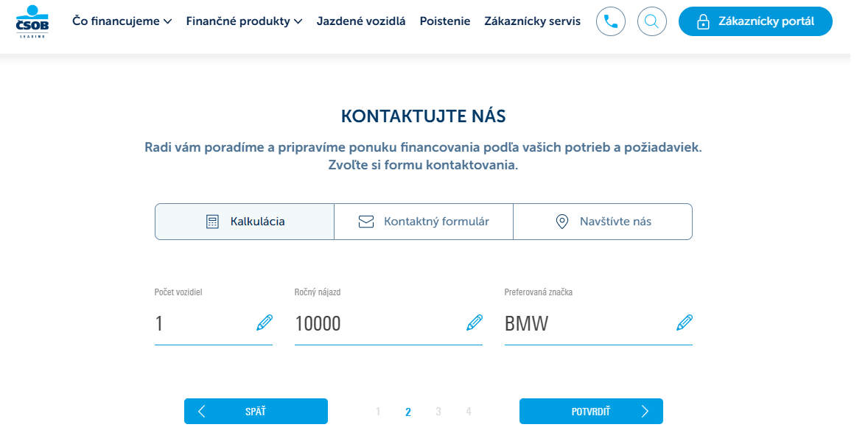Edit Preferovaná značka via its pencil icon
Image resolution: width=868 pixels, height=444 pixels.
point(684,323)
